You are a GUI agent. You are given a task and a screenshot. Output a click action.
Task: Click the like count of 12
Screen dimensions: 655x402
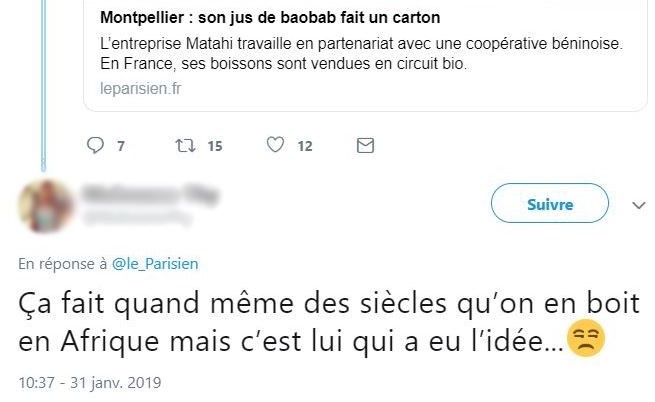[305, 146]
